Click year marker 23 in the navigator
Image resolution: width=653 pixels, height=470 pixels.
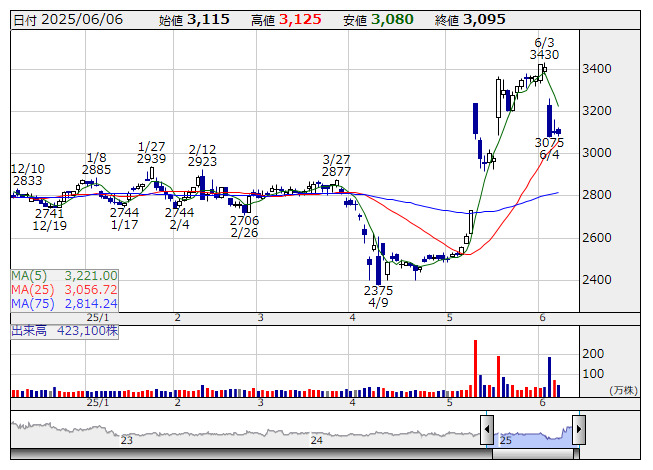click(x=127, y=440)
